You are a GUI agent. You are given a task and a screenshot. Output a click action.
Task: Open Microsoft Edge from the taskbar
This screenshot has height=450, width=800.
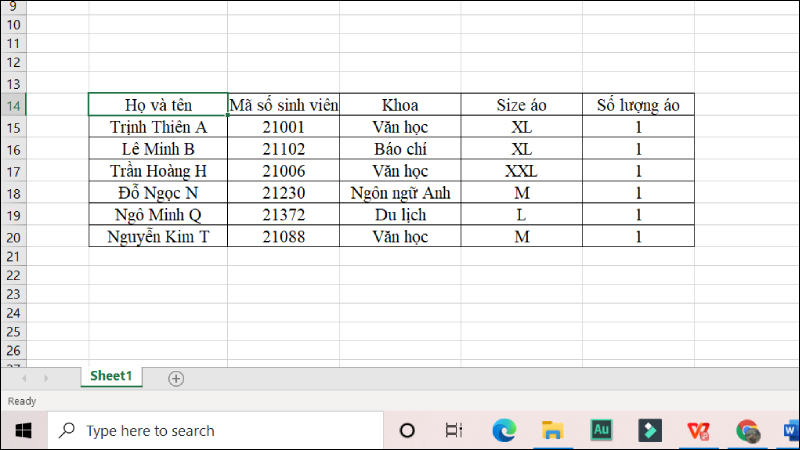coord(504,430)
